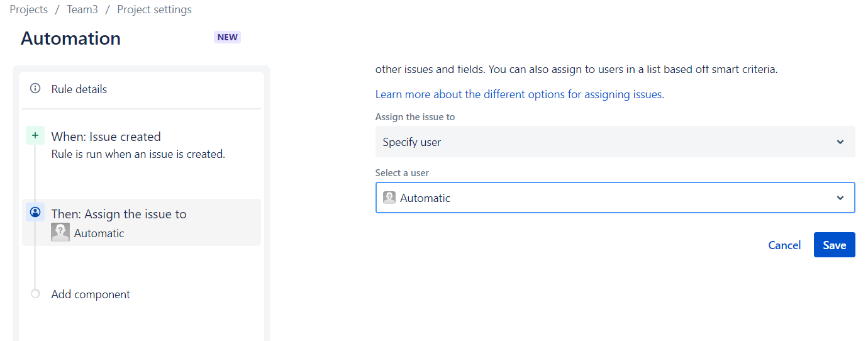The width and height of the screenshot is (868, 341).
Task: Open the Assign the issue to combo box
Action: 615,142
